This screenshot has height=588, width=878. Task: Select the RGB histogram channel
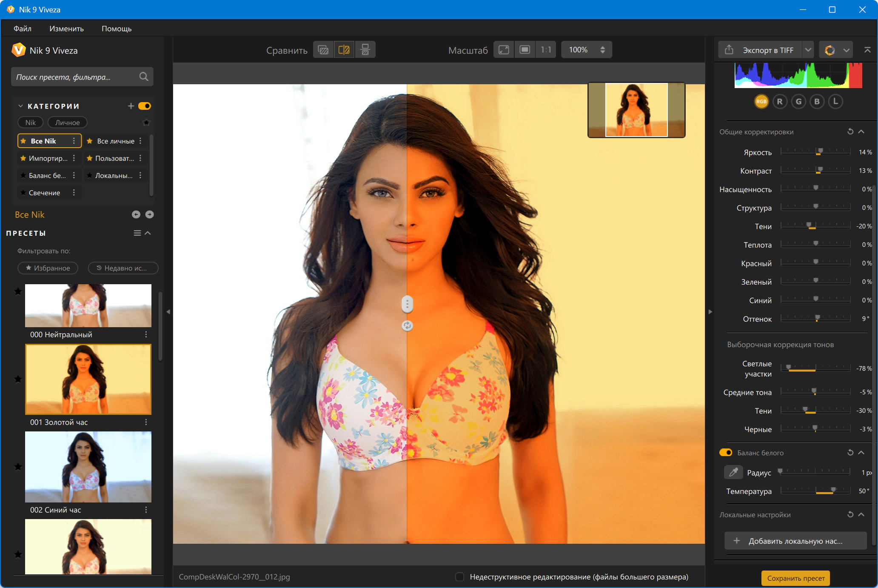pos(761,101)
